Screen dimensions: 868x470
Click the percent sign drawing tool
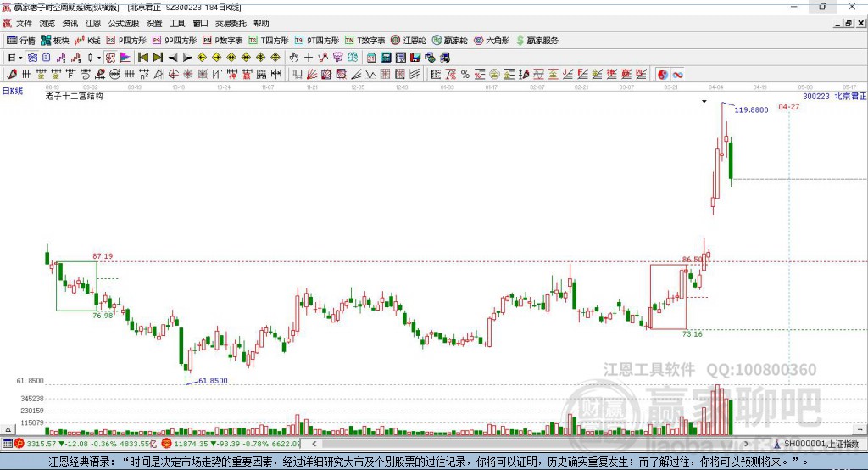465,75
